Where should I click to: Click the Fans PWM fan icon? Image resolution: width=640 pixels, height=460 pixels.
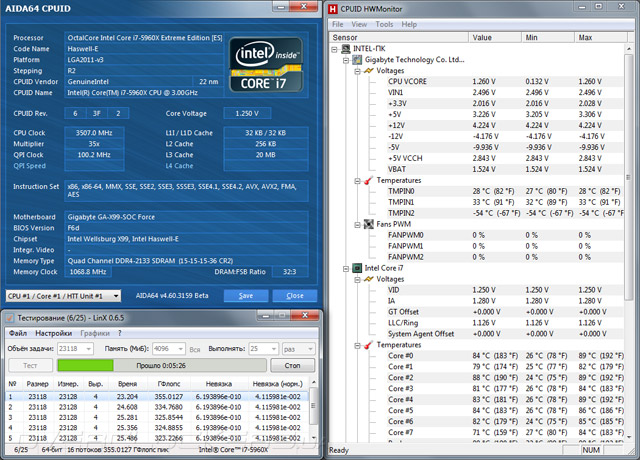[369, 224]
